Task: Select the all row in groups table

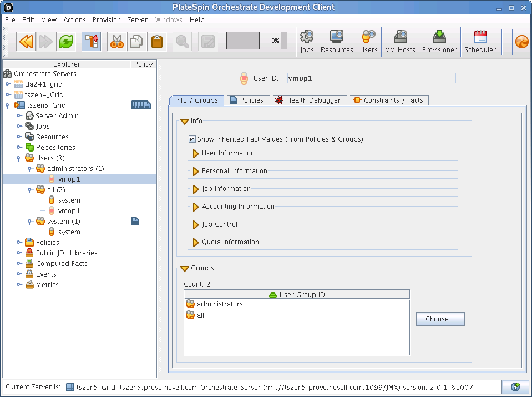Action: click(297, 315)
